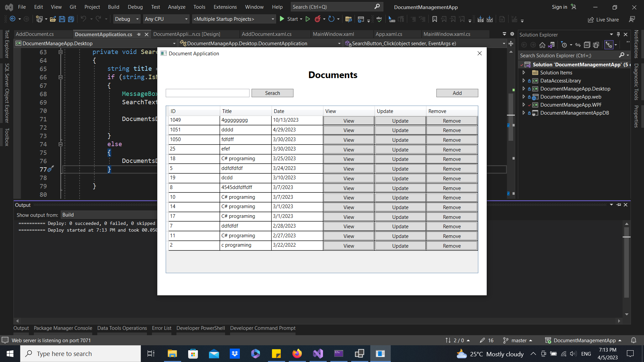Toggle a bookmark on the current line
The height and width of the screenshot is (362, 644).
point(434,19)
